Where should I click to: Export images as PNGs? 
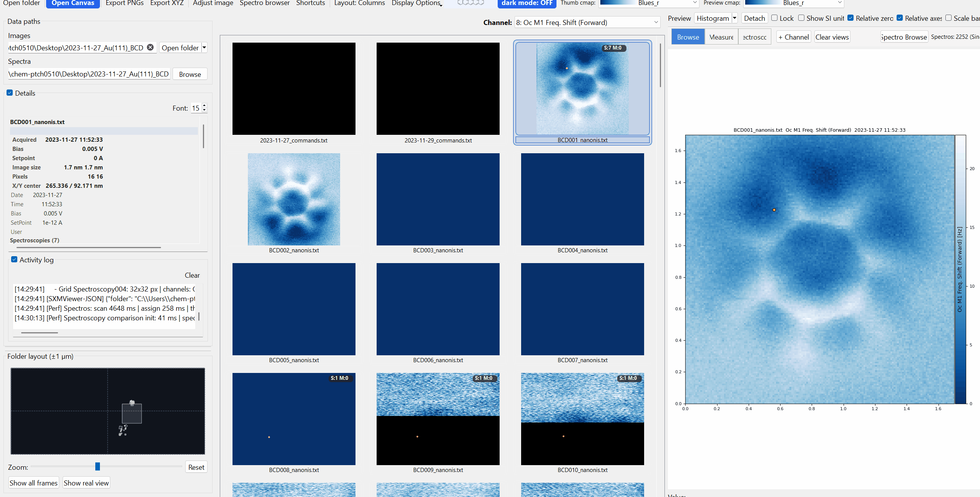[124, 3]
